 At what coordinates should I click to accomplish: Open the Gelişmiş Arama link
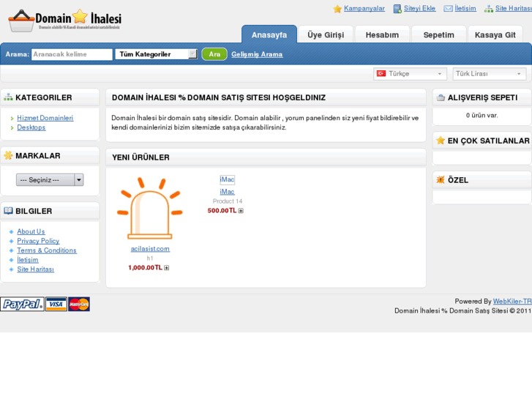point(257,54)
